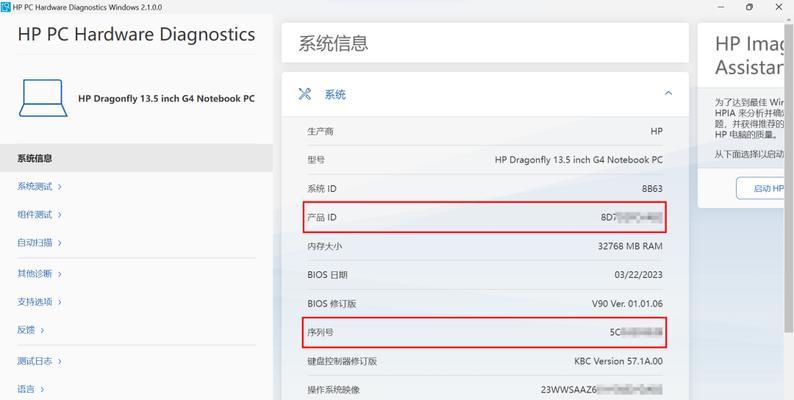Click the wrench tools icon beside 系统
Image resolution: width=794 pixels, height=400 pixels.
[x=305, y=94]
